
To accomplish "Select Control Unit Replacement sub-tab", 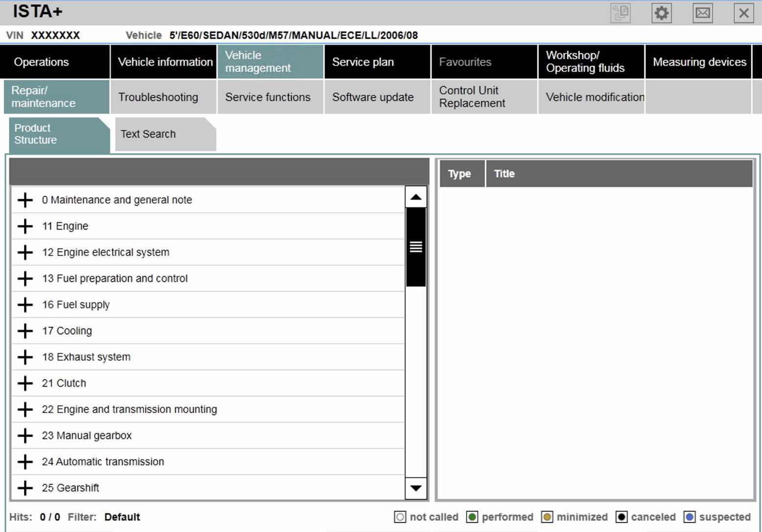I will point(484,97).
